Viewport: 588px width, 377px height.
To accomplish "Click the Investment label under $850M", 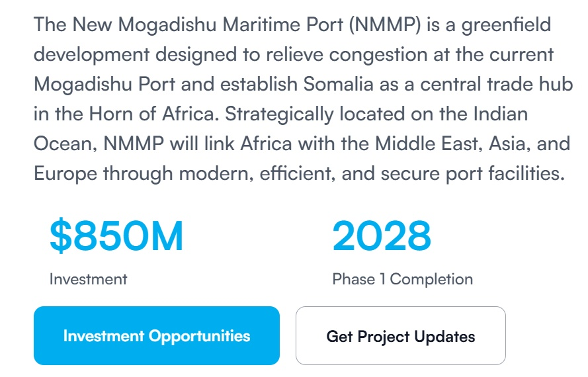I will tap(88, 279).
